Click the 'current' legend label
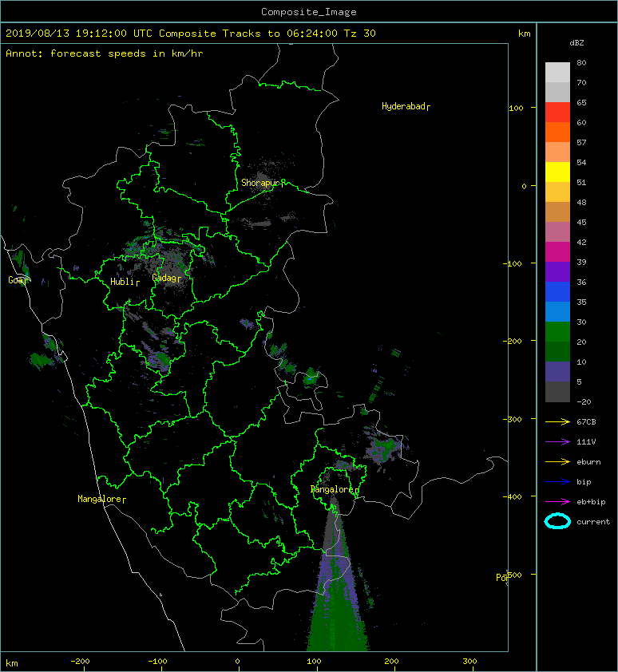Image resolution: width=618 pixels, height=672 pixels. (x=593, y=522)
